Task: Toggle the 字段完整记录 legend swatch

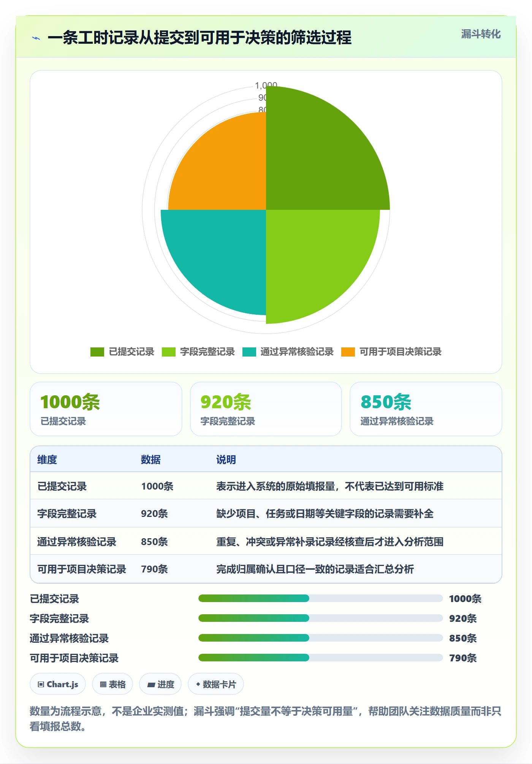Action: tap(169, 352)
